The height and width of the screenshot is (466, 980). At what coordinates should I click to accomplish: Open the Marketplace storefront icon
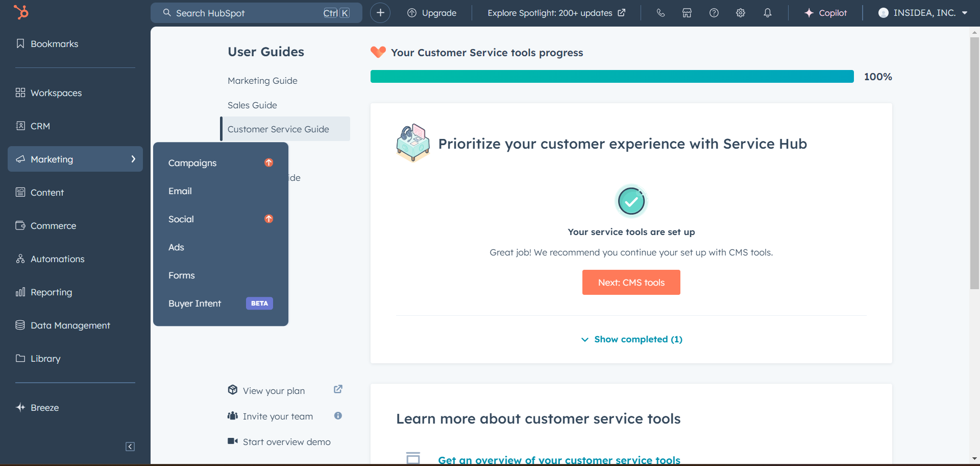687,13
